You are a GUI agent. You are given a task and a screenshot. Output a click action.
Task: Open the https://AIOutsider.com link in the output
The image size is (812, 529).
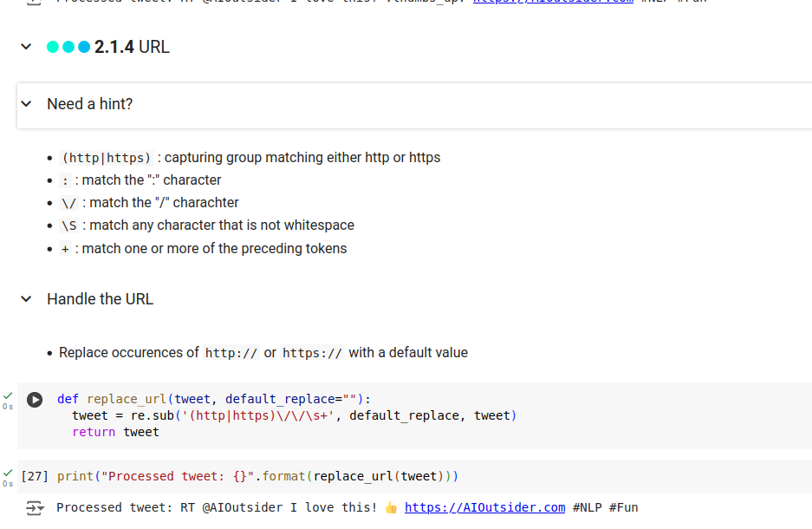coord(484,507)
